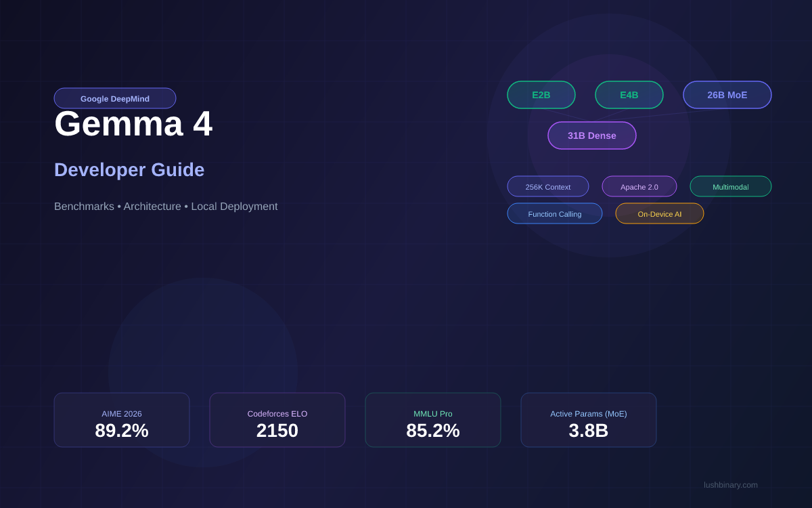The width and height of the screenshot is (812, 508).
Task: Select the Developer Guide subtitle
Action: [x=129, y=170]
